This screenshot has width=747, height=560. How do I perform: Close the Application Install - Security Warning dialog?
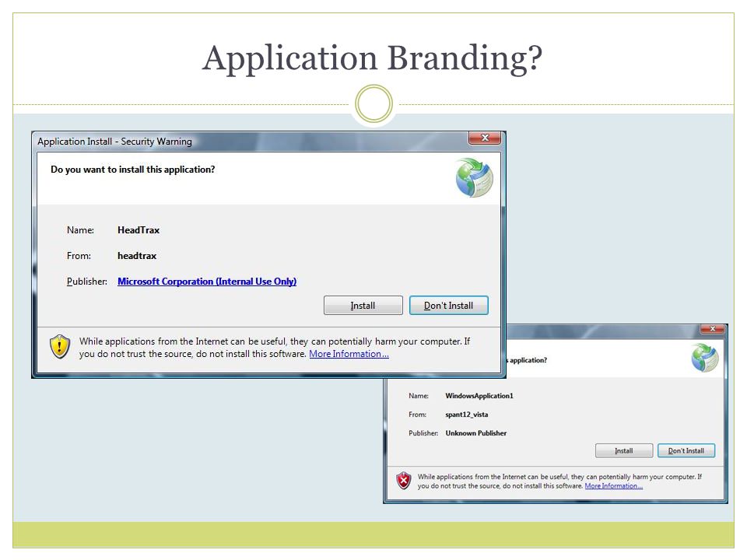point(485,138)
